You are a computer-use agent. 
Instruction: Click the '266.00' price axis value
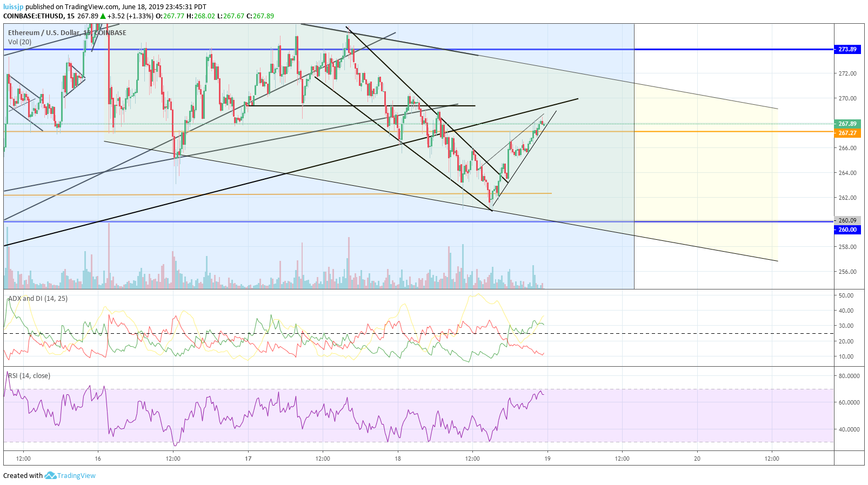pyautogui.click(x=847, y=148)
